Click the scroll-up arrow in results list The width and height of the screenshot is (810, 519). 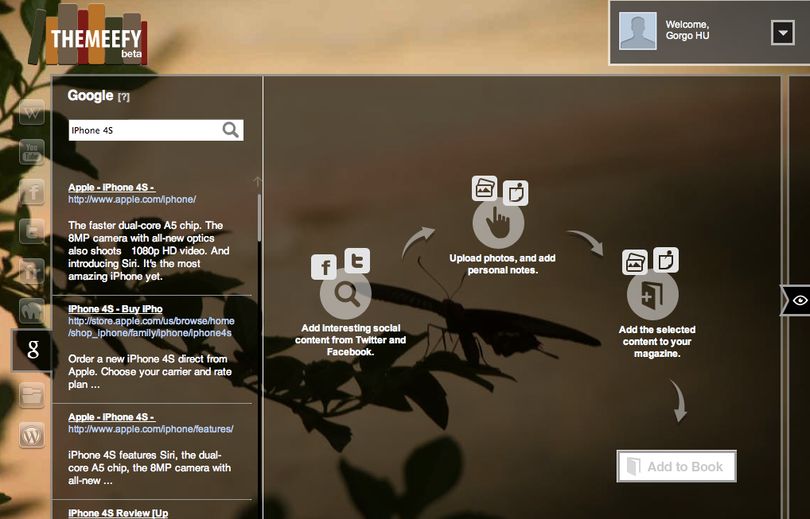pyautogui.click(x=258, y=181)
